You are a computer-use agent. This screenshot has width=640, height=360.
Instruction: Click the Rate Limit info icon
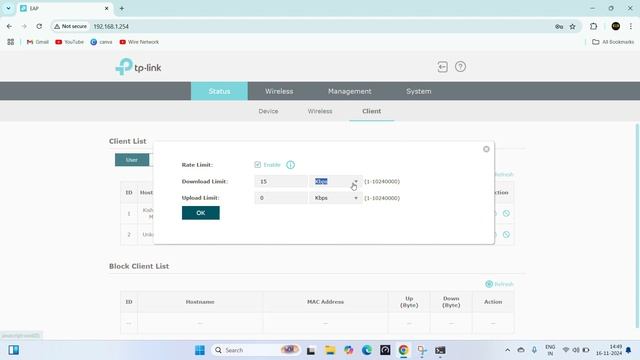(x=290, y=165)
